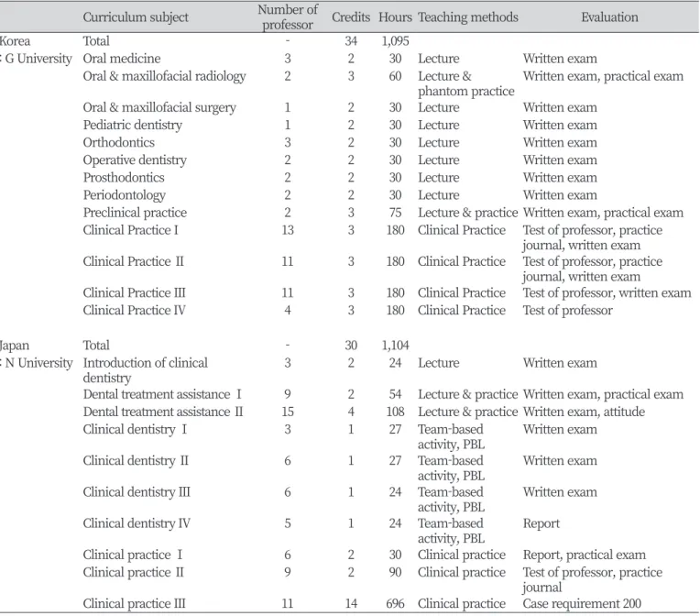Select the 'Prosthodontics' subject

point(124,177)
